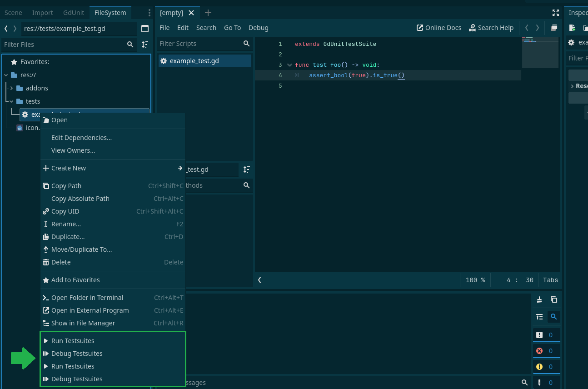Click the sort files icon next to Filter Files
Viewport: 588px width, 389px height.
145,45
